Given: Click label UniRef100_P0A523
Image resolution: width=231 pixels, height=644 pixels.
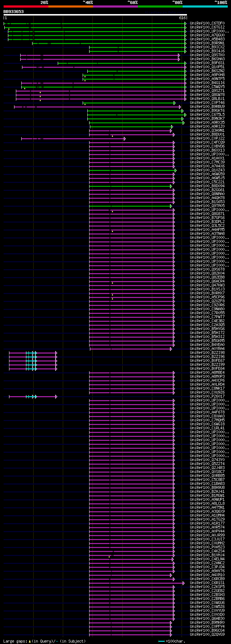Looking at the screenshot, I should [x=208, y=547].
